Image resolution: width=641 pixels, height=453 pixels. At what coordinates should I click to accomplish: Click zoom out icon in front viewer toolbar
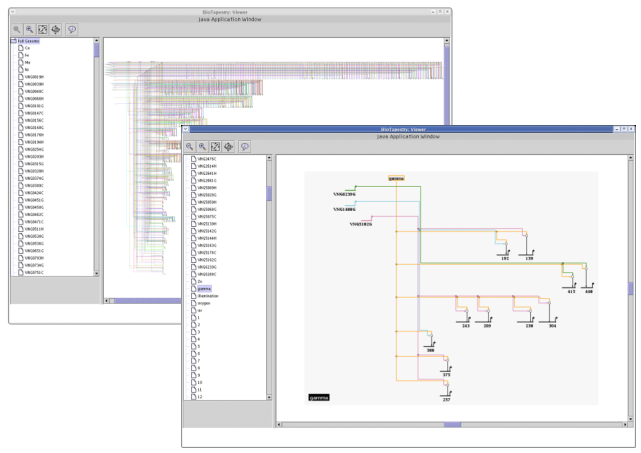tap(190, 146)
